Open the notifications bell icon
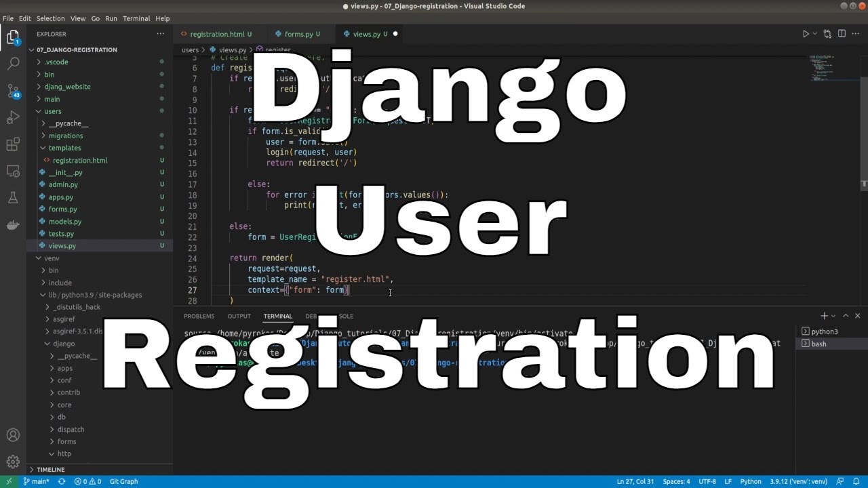 pyautogui.click(x=856, y=481)
